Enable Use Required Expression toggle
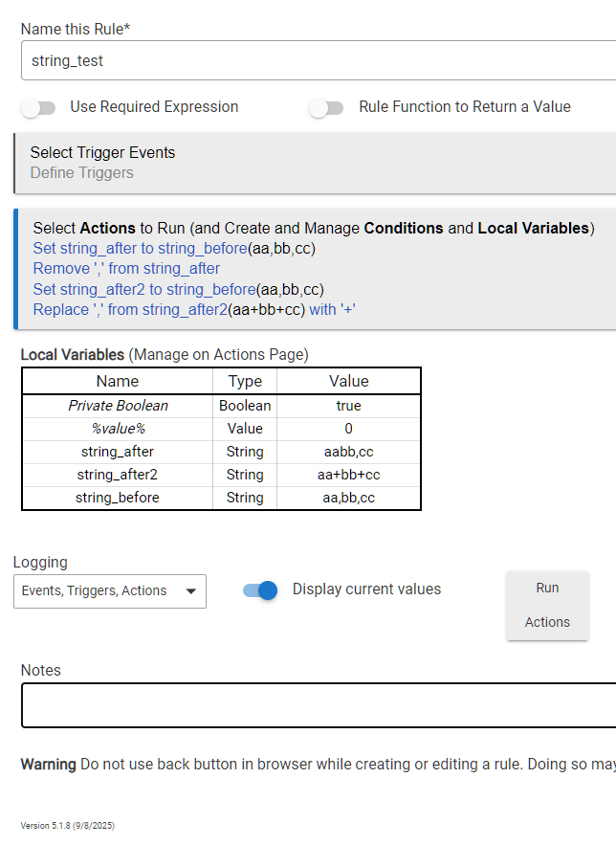 coord(38,108)
